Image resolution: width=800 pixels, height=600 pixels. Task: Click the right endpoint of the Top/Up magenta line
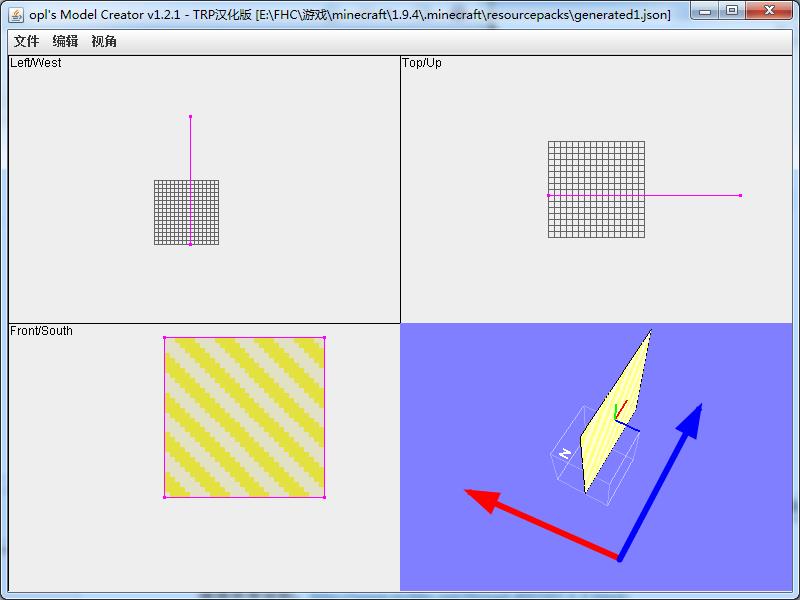(x=740, y=195)
